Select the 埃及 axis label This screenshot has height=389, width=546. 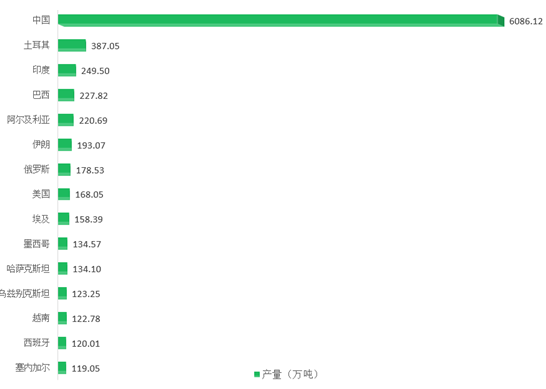[41, 219]
